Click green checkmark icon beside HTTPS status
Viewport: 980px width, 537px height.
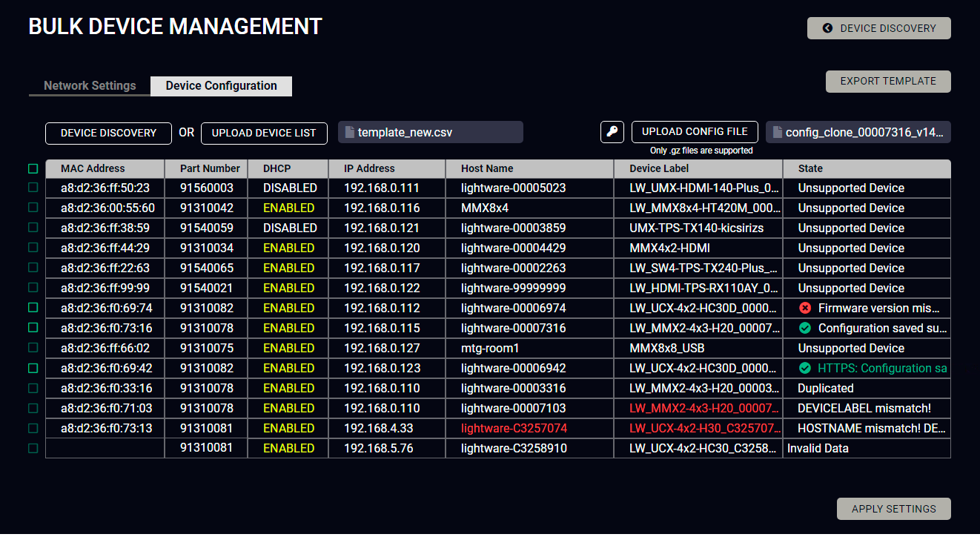point(805,368)
